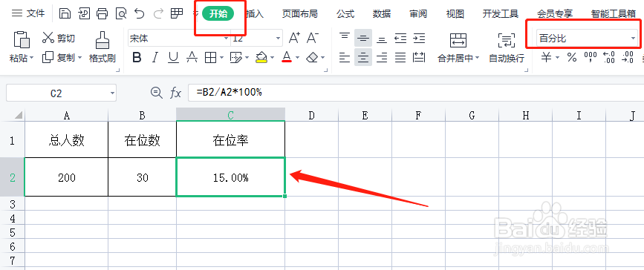Apply the yellow fill color

[x=261, y=57]
